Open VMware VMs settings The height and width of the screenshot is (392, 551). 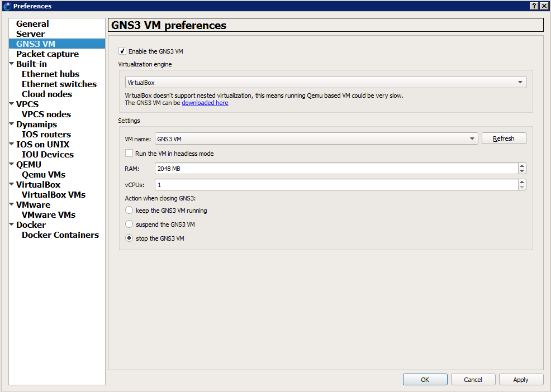click(x=49, y=214)
